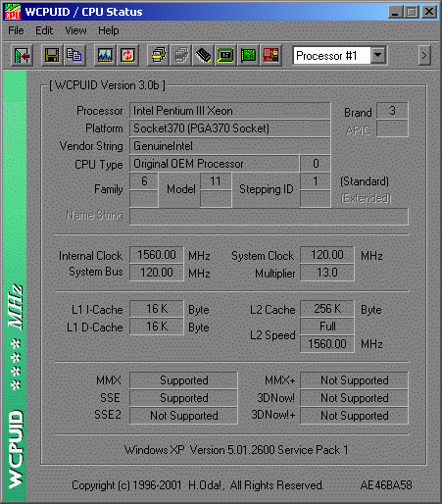Image resolution: width=442 pixels, height=504 pixels.
Task: Open the Edit menu
Action: (44, 30)
